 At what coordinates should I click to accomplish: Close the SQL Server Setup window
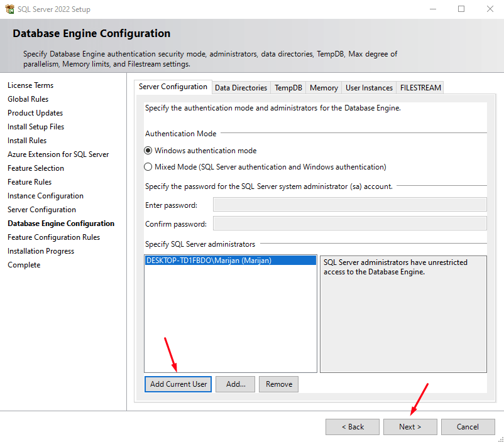(490, 9)
